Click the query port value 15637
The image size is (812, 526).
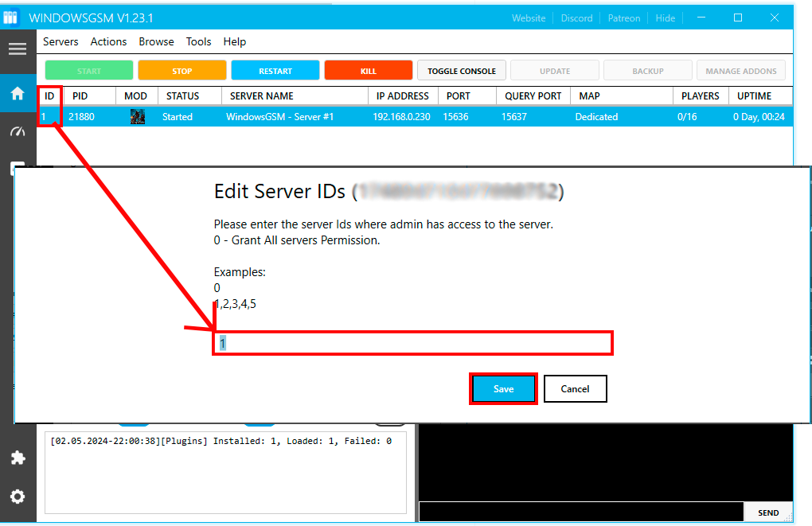click(514, 117)
